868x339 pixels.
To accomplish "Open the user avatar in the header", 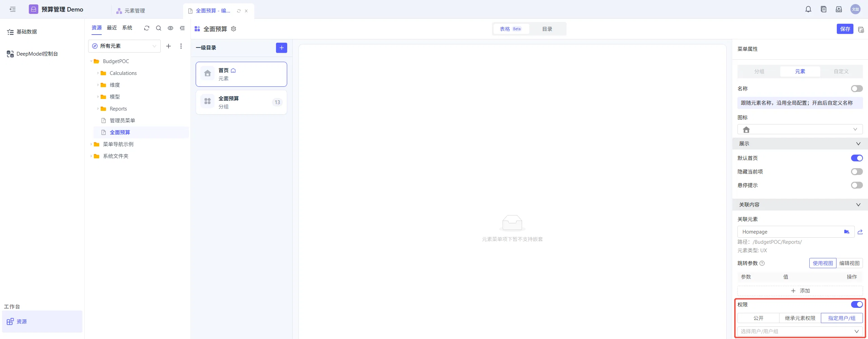I will (x=855, y=9).
